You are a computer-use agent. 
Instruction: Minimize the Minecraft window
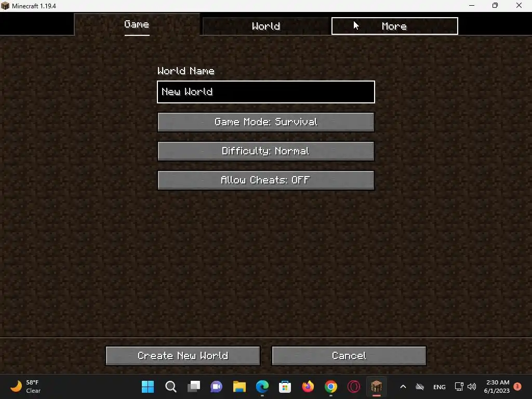point(472,5)
